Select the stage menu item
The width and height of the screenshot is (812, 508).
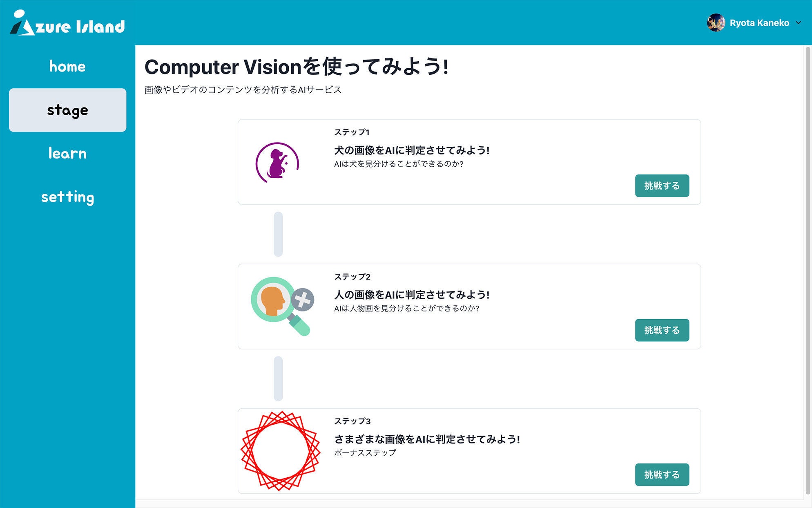pyautogui.click(x=67, y=110)
